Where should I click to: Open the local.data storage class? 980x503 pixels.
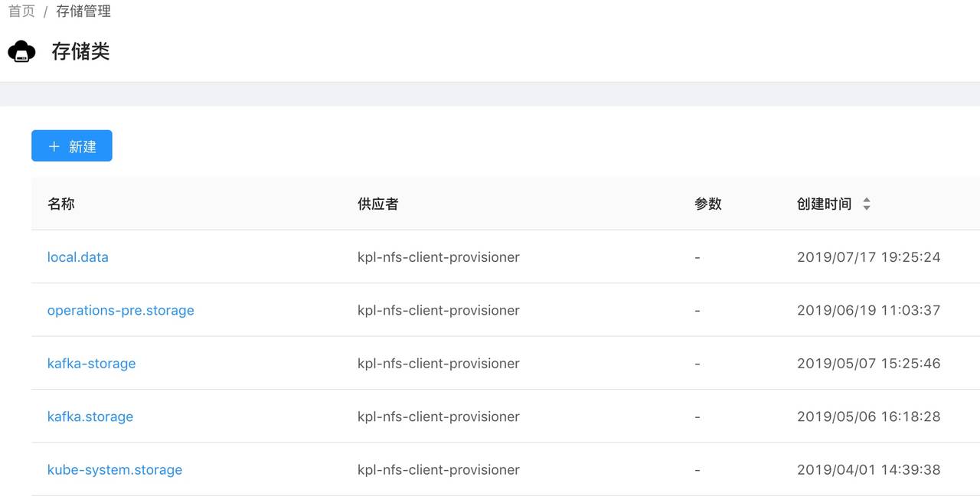coord(78,257)
